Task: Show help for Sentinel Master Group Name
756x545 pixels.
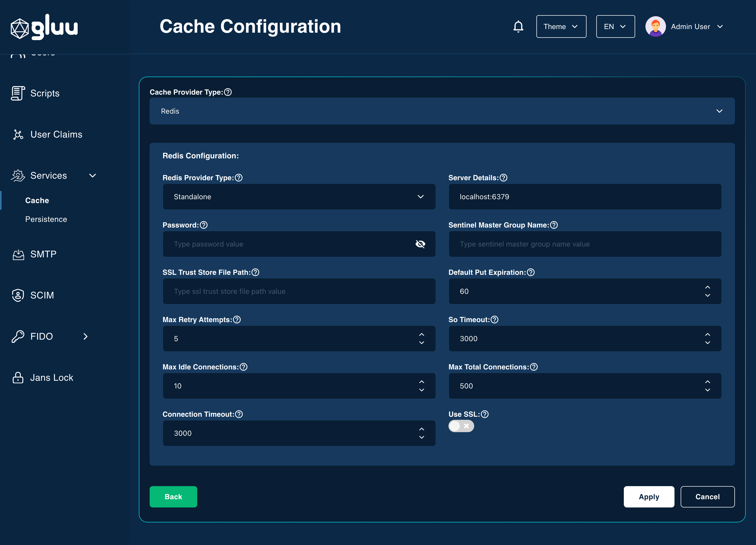Action: click(x=554, y=225)
